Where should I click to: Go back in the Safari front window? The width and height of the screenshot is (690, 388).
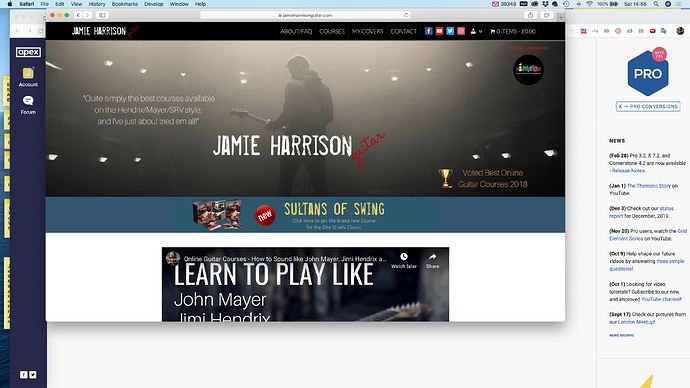pyautogui.click(x=78, y=15)
